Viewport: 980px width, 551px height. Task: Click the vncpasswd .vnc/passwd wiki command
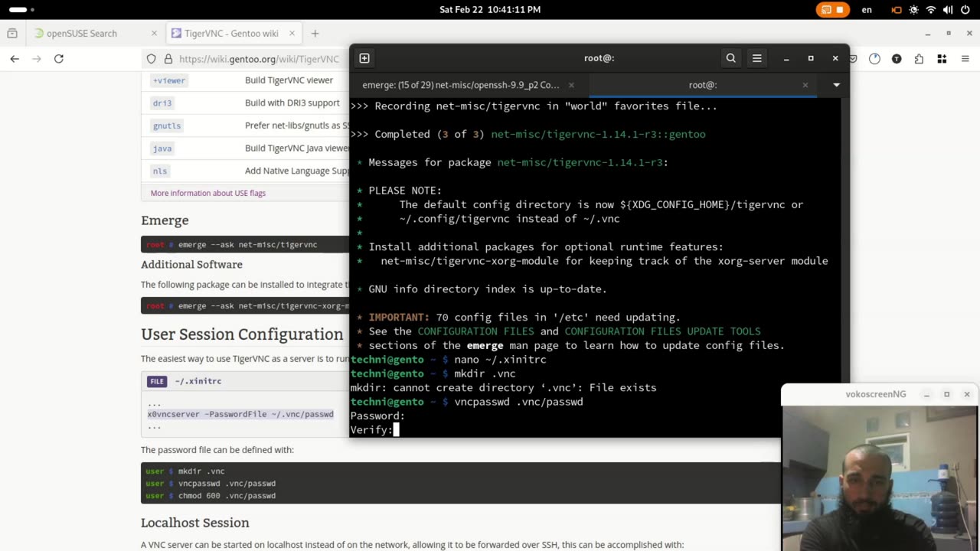227,484
